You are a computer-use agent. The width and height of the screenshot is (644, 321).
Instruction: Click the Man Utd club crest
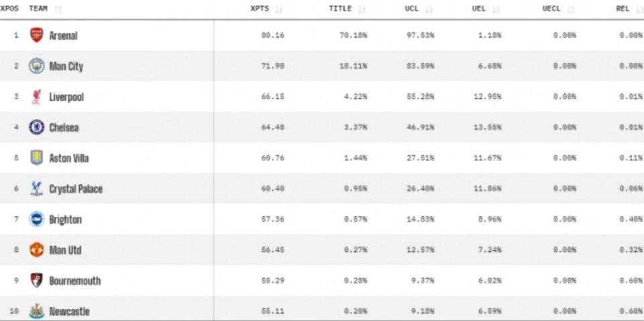(x=36, y=250)
